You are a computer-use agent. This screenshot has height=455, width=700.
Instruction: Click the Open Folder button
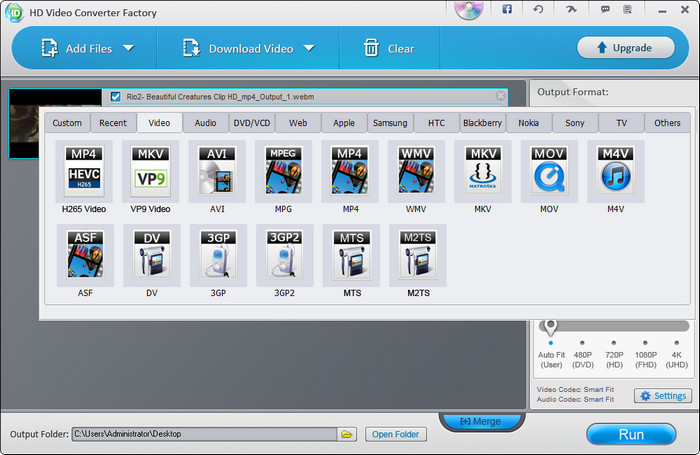396,434
